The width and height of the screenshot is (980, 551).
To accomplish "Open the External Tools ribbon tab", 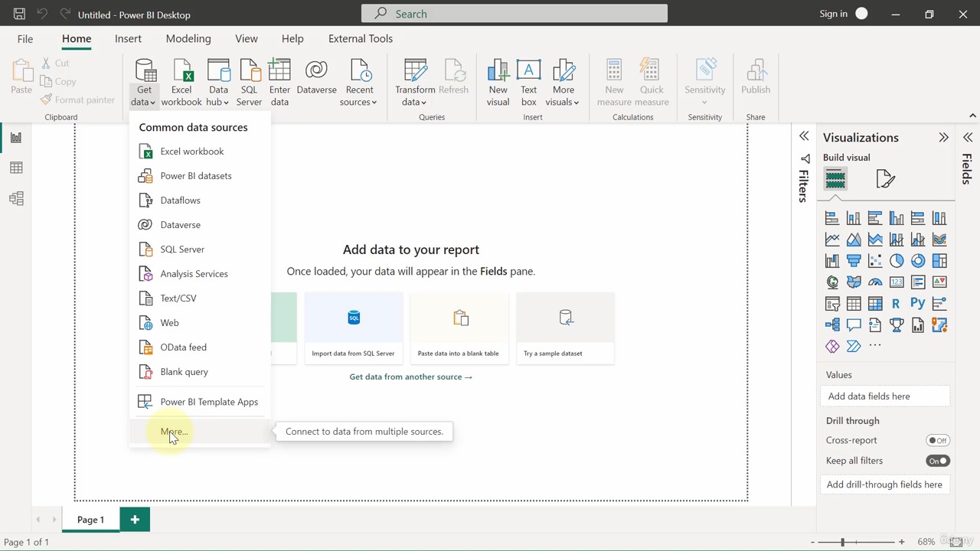I will [361, 38].
